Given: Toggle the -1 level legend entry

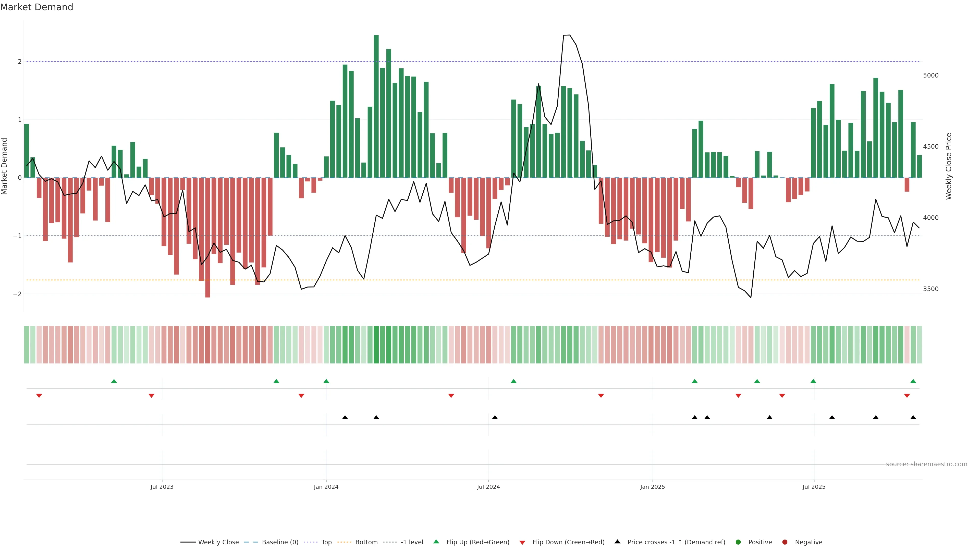Looking at the screenshot, I should (412, 542).
